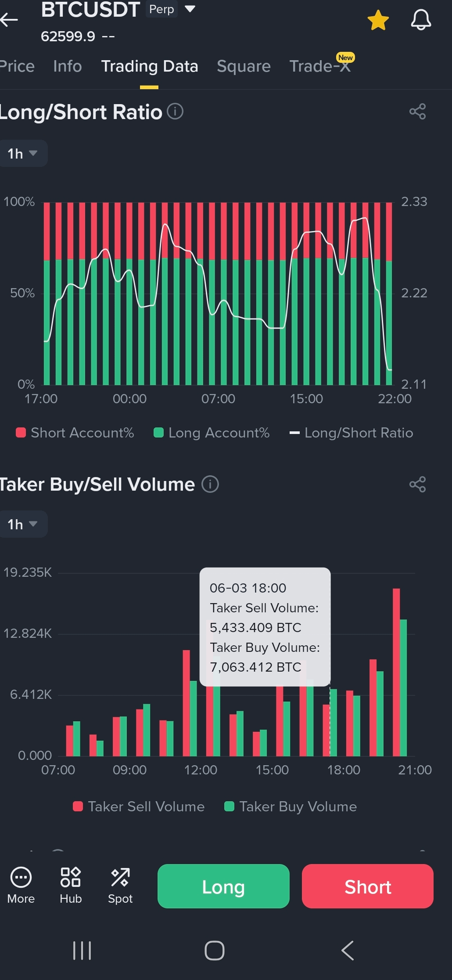Tap the back arrow icon
The image size is (452, 980).
[x=9, y=19]
